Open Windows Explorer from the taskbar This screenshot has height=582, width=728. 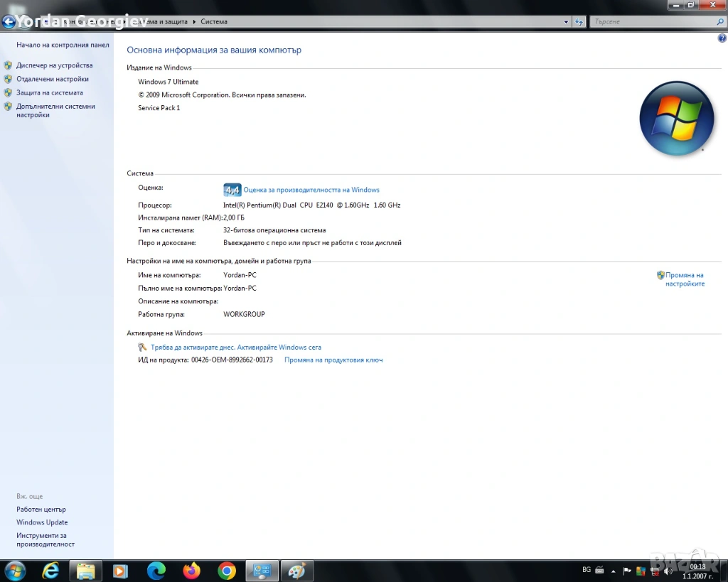click(x=85, y=570)
